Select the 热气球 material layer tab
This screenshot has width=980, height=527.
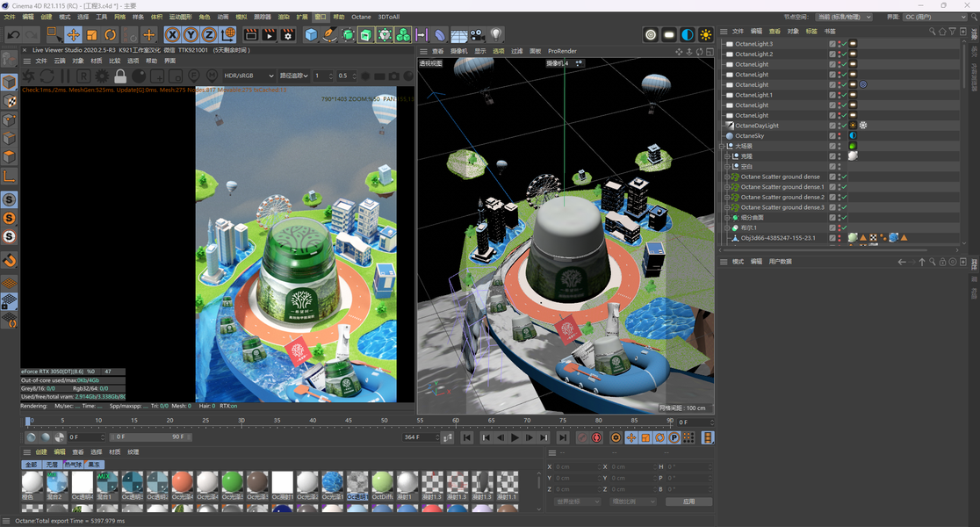[x=73, y=465]
